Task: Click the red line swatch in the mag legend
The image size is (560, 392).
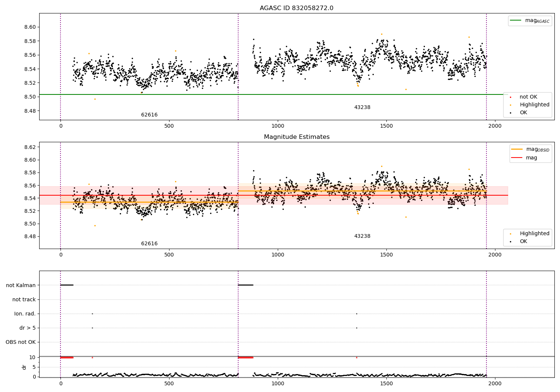Action: (x=517, y=158)
